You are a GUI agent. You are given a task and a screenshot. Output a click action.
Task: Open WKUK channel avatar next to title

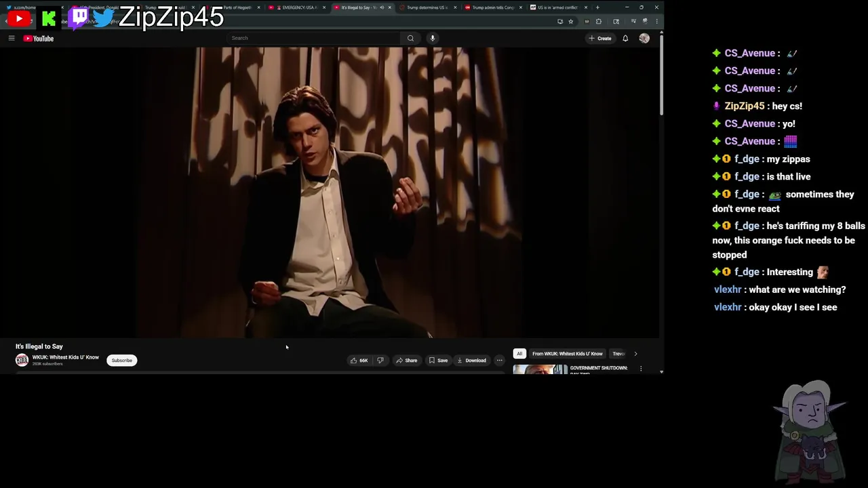[22, 361]
